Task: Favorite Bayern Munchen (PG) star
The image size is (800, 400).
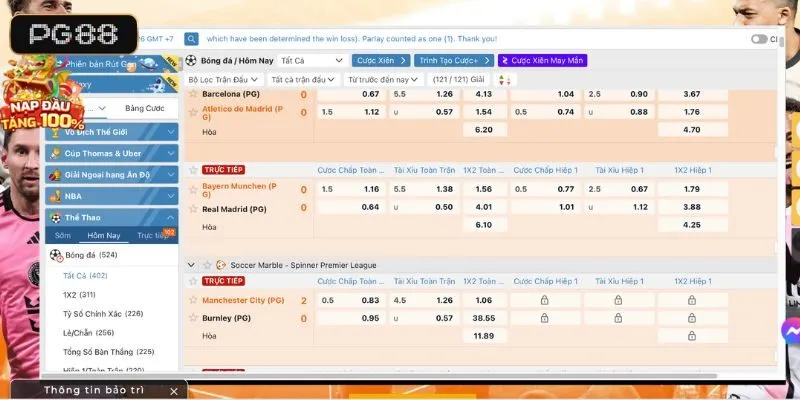Action: (x=193, y=190)
